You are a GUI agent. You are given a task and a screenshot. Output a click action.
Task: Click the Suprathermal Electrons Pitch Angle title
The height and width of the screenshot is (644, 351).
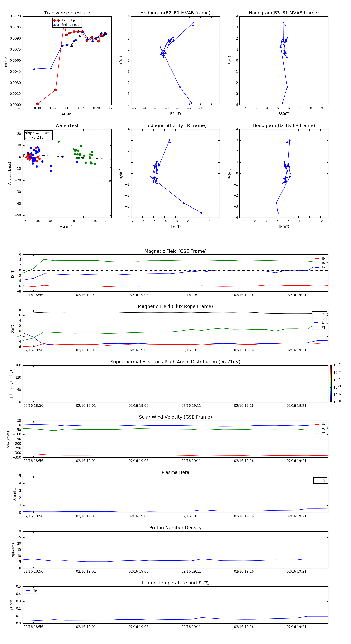[x=175, y=362]
